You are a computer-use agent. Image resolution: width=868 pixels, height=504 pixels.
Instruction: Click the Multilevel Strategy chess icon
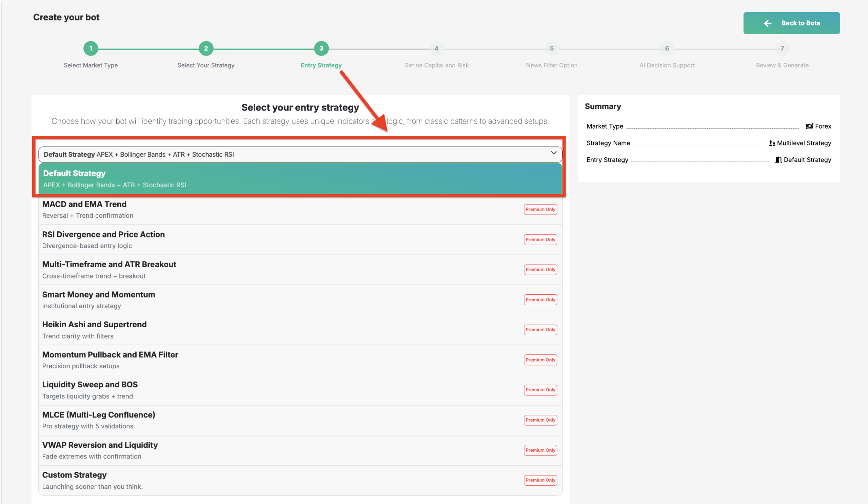(x=772, y=143)
